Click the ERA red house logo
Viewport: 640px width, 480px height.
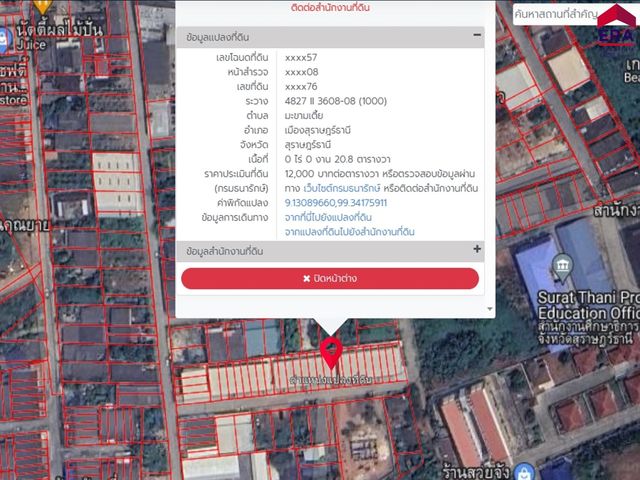pos(616,25)
